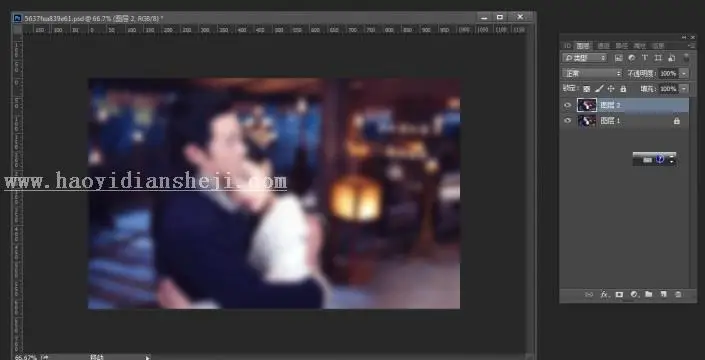
Task: Click the Photoshop icon in title bar
Action: 18,18
